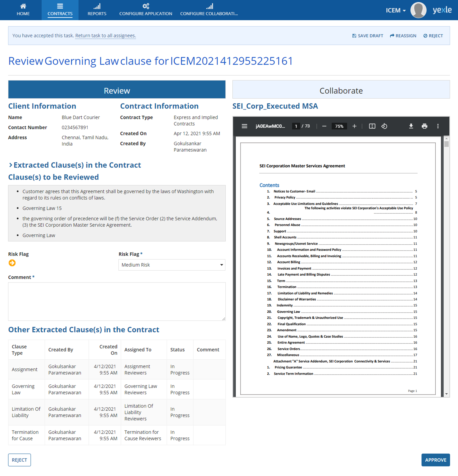Click the PDF scrollbar up arrow
Viewport: 458px width, 476px height.
[446, 138]
